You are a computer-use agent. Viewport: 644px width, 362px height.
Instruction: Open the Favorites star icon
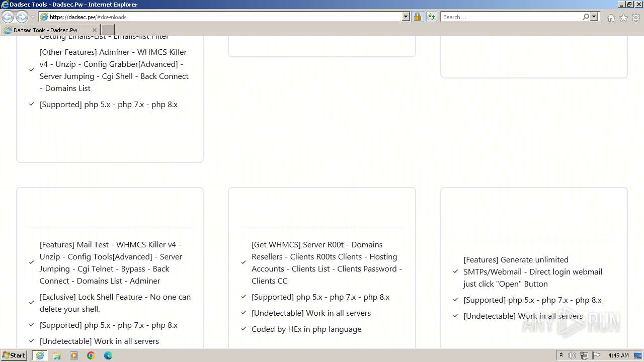point(623,18)
